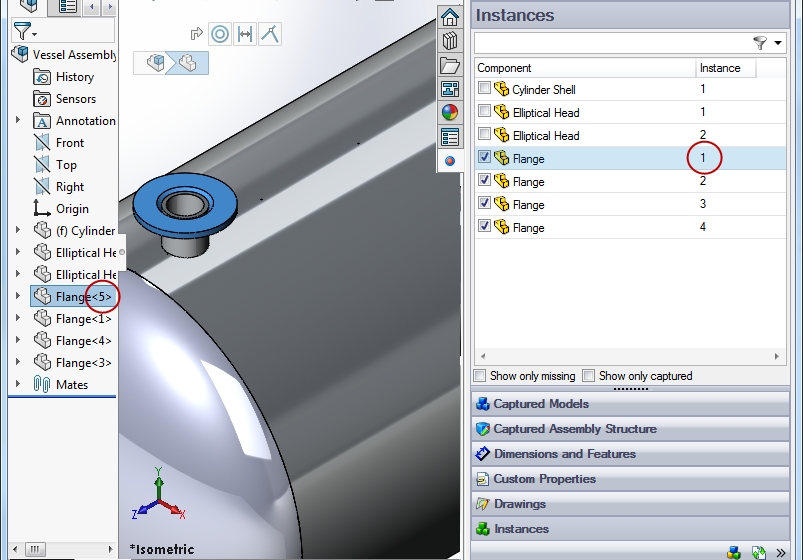Click the dimension measure icon in viewport toolbar

tap(244, 34)
